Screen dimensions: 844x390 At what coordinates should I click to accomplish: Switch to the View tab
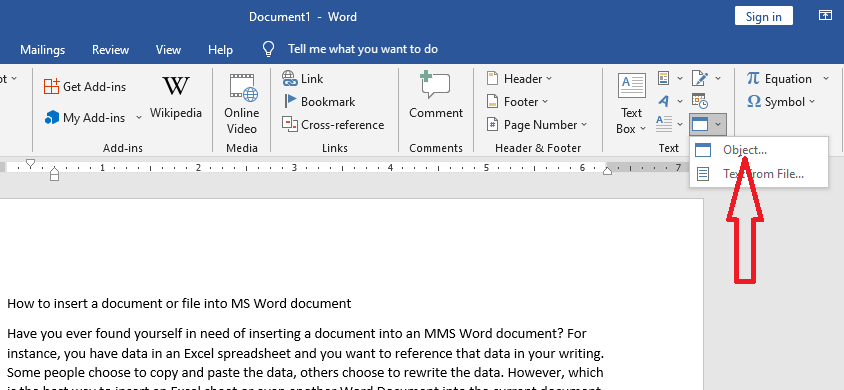click(168, 49)
